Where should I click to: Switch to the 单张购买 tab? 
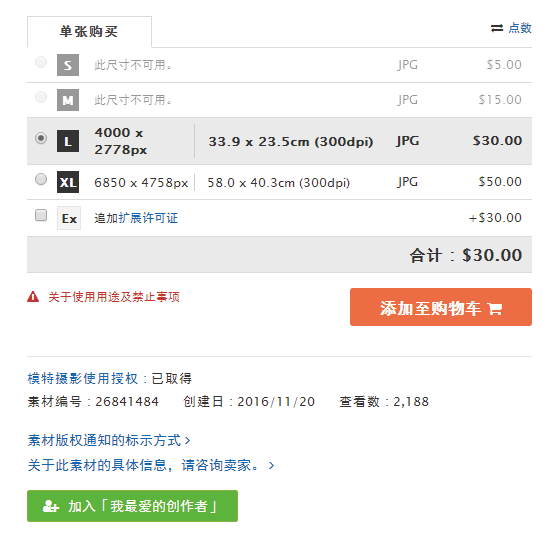[89, 32]
